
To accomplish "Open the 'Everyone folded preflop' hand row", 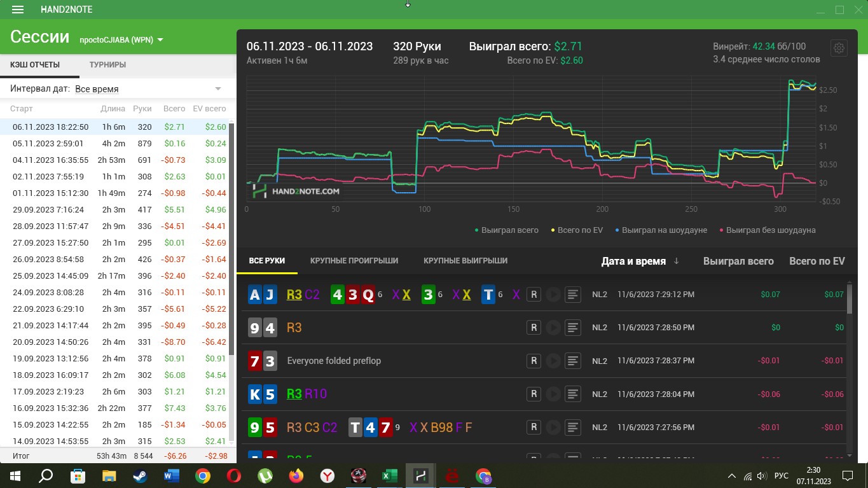I will point(544,361).
